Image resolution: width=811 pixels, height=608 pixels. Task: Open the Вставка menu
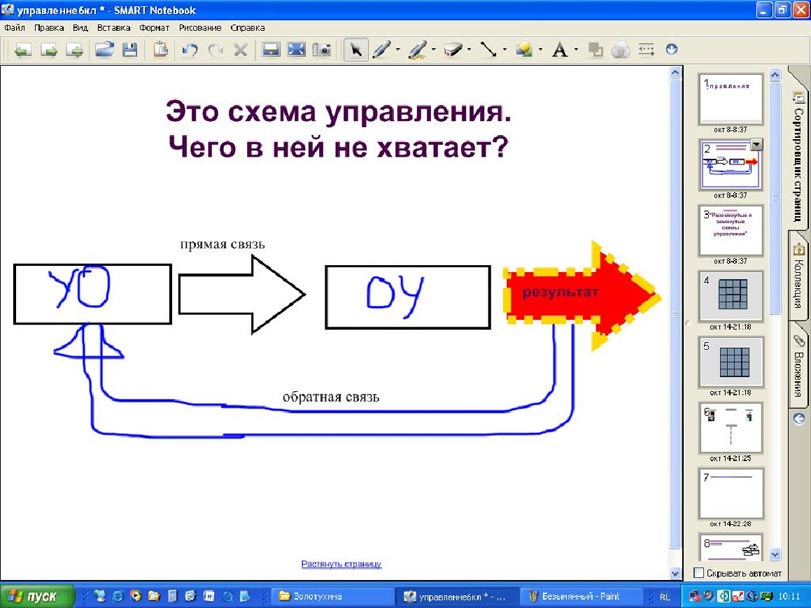114,28
